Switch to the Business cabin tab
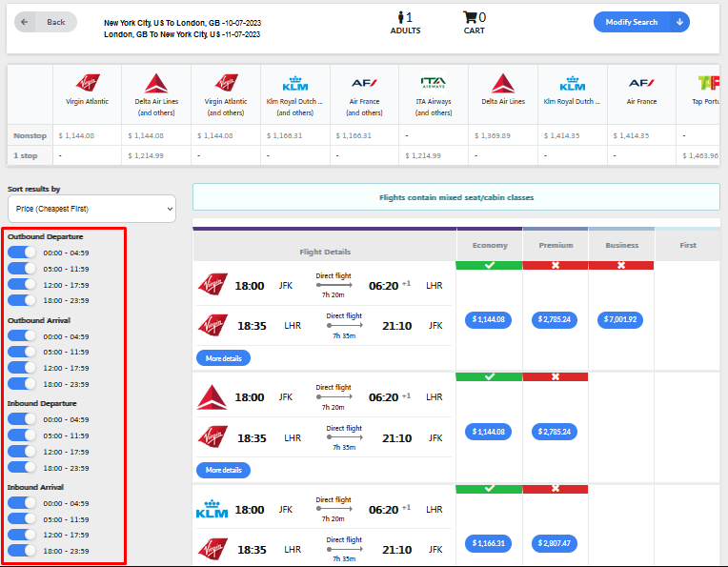Viewport: 728px width, 567px height. coord(621,245)
